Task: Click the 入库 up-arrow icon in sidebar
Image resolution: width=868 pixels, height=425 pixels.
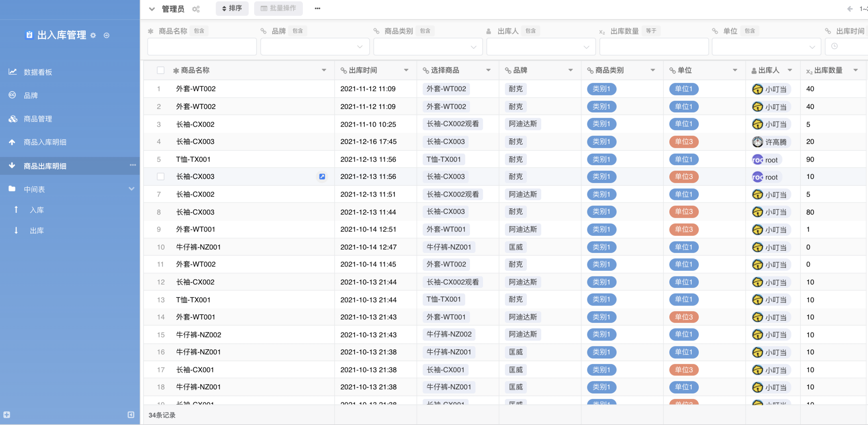Action: pos(16,209)
